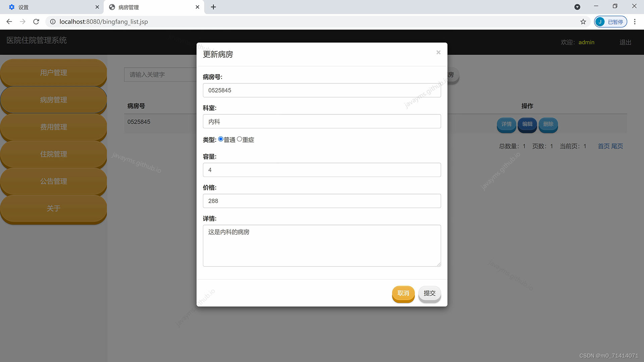Close the 设置 browser tab
Image resolution: width=644 pixels, height=362 pixels.
pos(97,7)
